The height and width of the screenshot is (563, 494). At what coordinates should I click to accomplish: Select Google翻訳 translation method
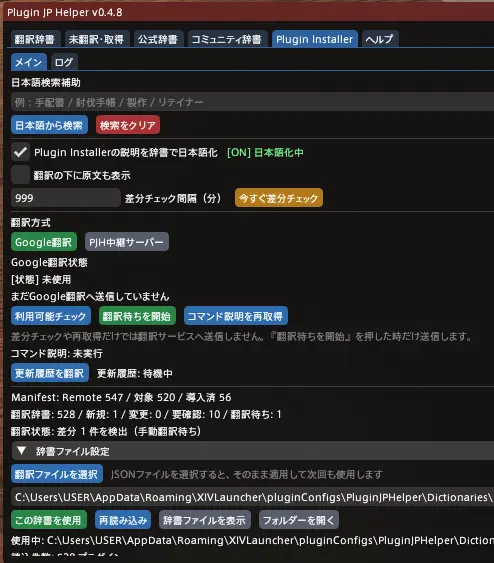(44, 242)
